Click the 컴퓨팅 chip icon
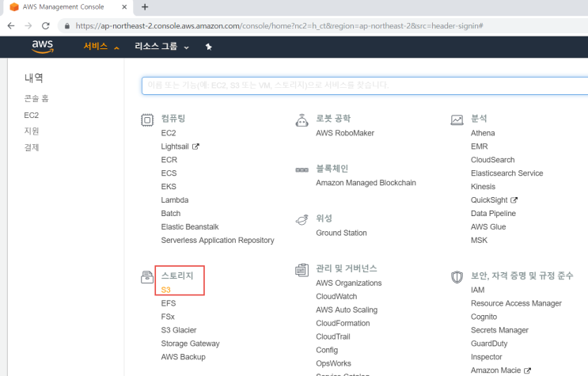 tap(147, 120)
